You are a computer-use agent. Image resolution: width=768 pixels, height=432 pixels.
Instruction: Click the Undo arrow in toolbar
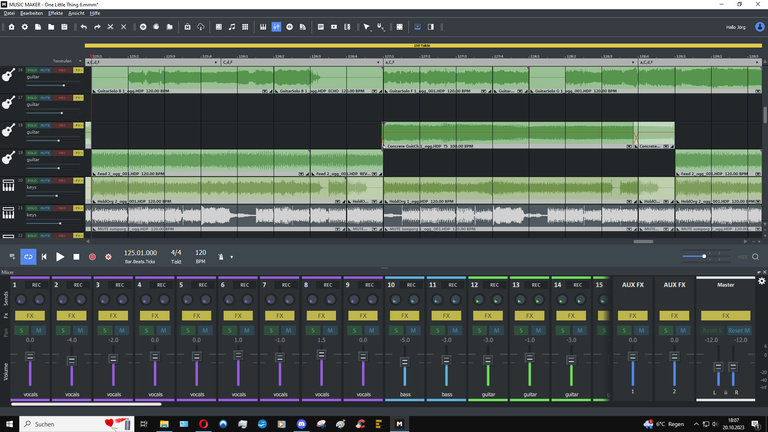[84, 26]
